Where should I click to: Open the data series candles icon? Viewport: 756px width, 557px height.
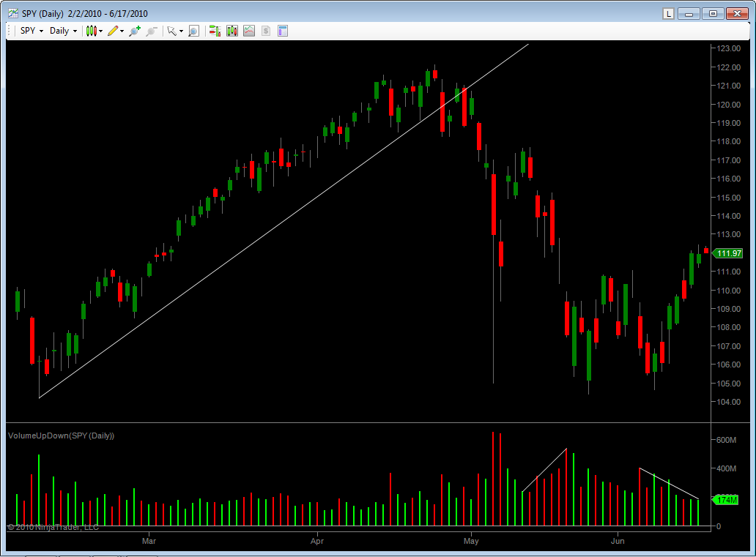[232, 31]
